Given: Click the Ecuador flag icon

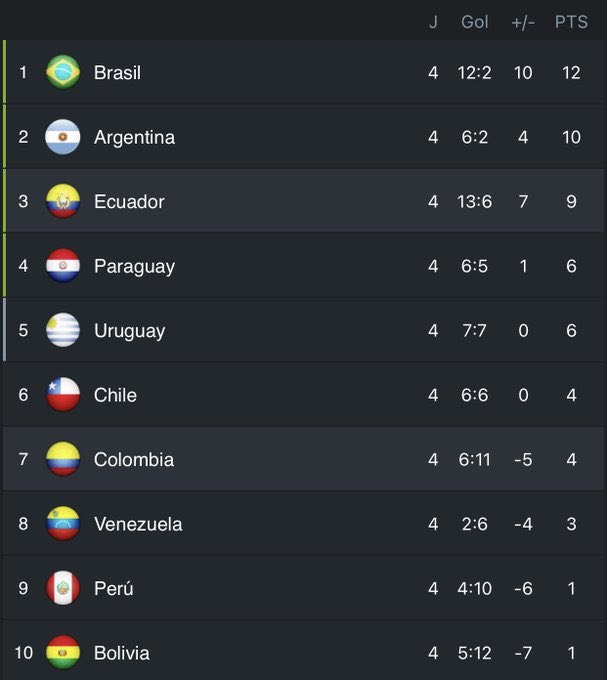Looking at the screenshot, I should point(63,201).
